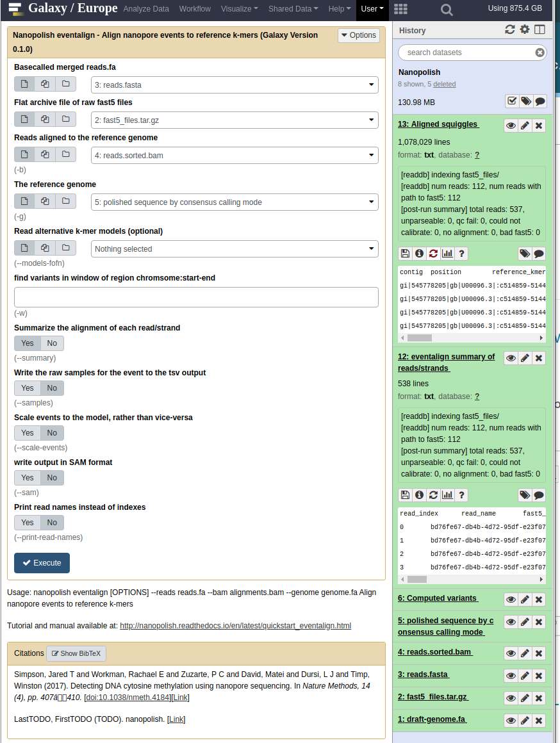
Task: Rerun the eventalign summary job
Action: (433, 495)
